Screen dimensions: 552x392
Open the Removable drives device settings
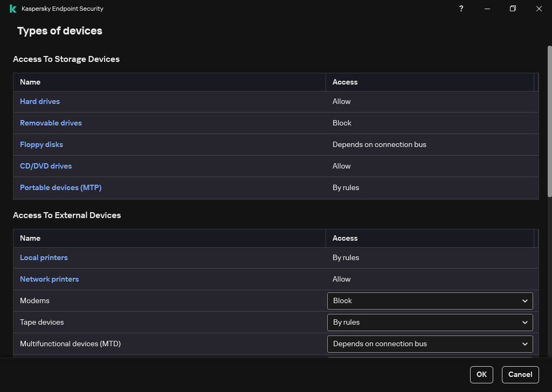51,123
